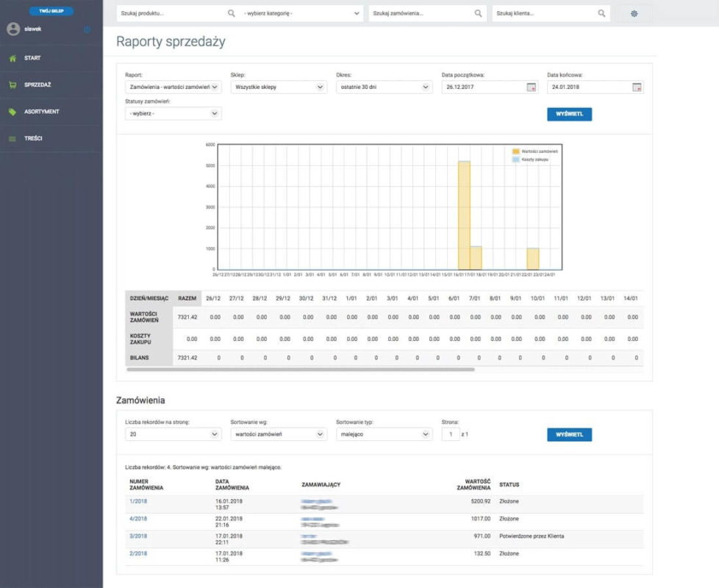Open order 2/2018 link
719x588 pixels.
(138, 553)
